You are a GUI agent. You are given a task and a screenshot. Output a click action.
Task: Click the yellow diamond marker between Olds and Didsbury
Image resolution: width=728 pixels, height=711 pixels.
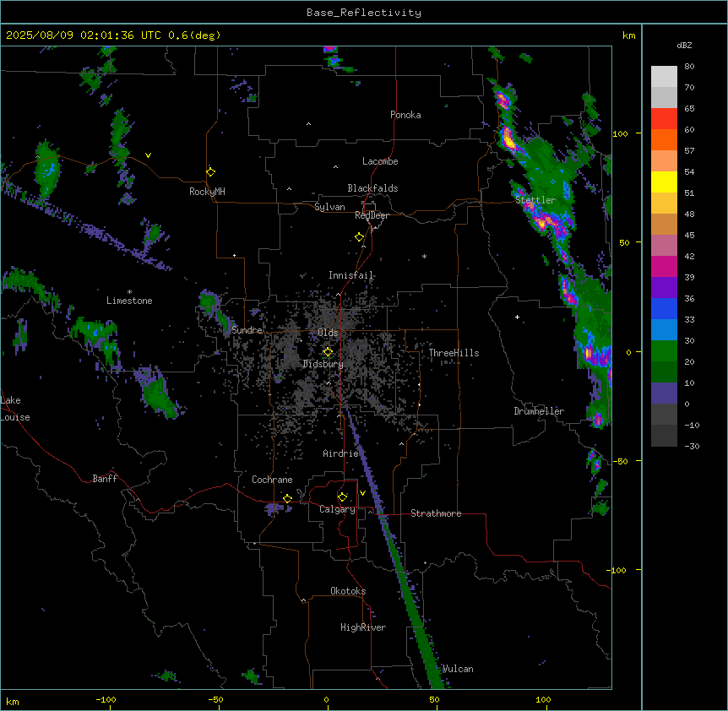click(328, 352)
